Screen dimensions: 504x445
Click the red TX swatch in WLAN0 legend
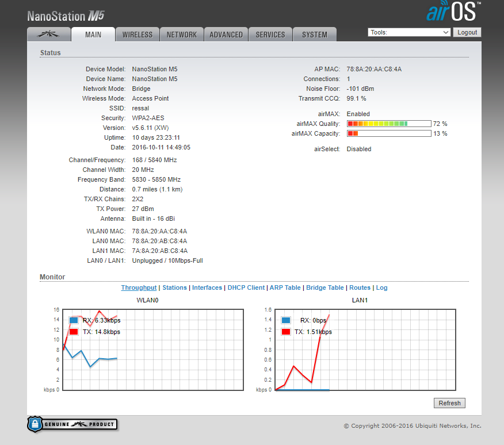point(74,332)
